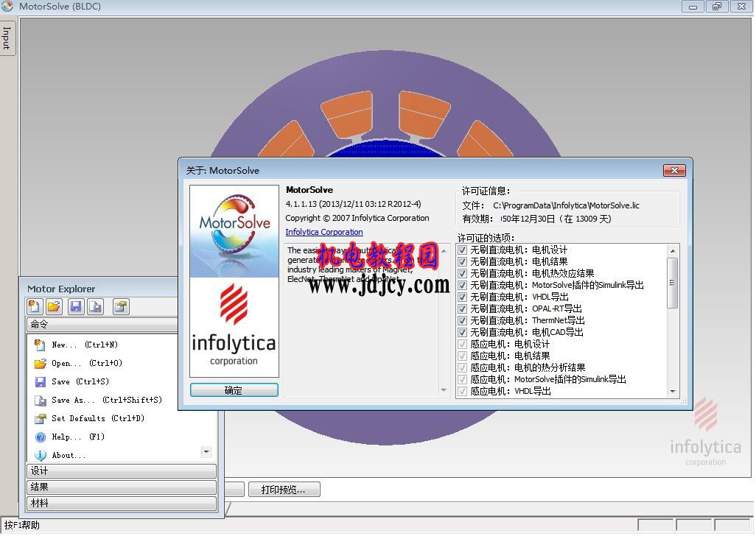Viewport: 756px width, 536px height.
Task: Click the license expiry date 有效期 value
Action: click(556, 219)
